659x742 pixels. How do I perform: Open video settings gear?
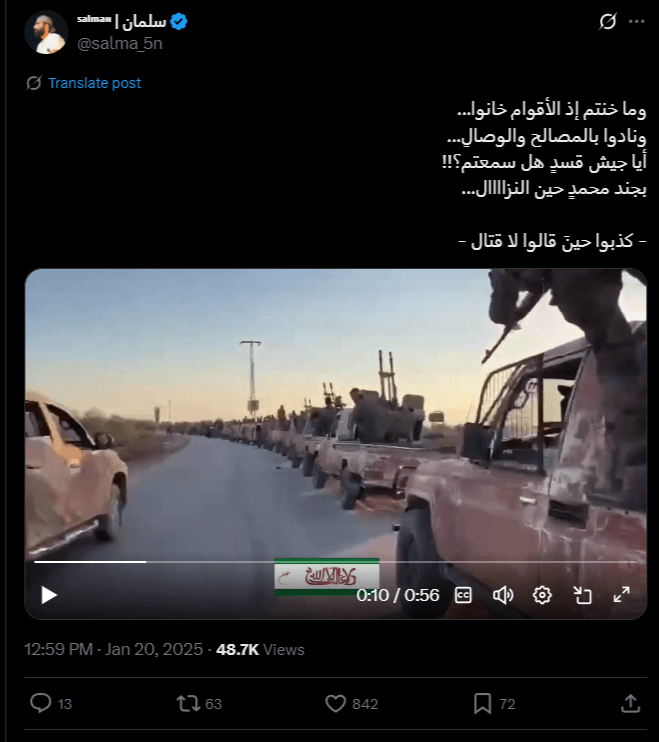pos(542,595)
